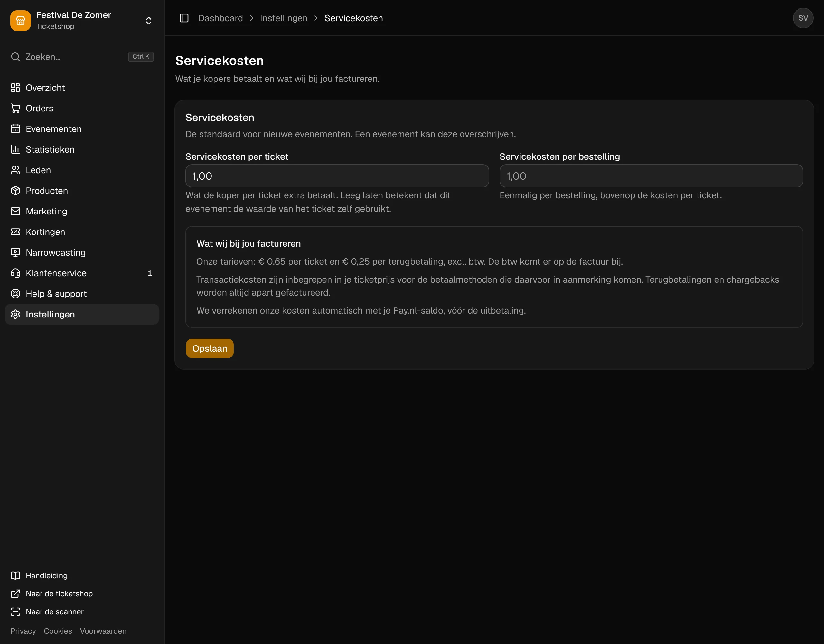Focus the Zoeken search field
Image resolution: width=824 pixels, height=644 pixels.
click(82, 57)
